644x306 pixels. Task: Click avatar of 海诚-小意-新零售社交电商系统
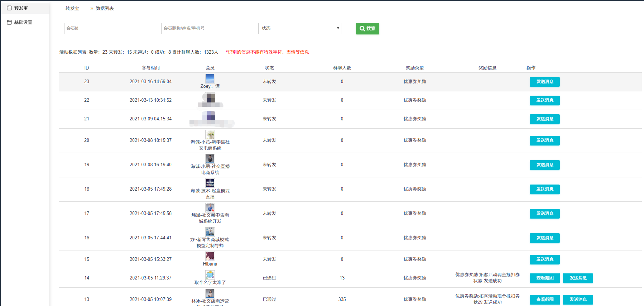(210, 134)
